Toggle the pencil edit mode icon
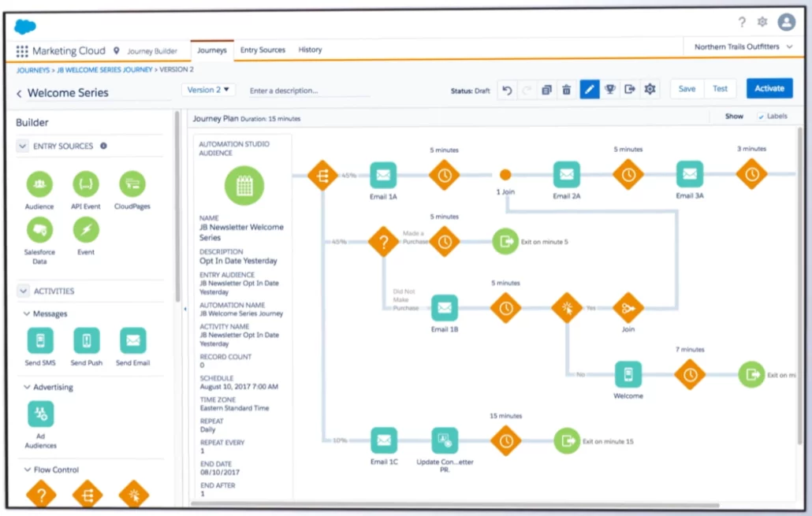This screenshot has height=516, width=812. [x=590, y=89]
